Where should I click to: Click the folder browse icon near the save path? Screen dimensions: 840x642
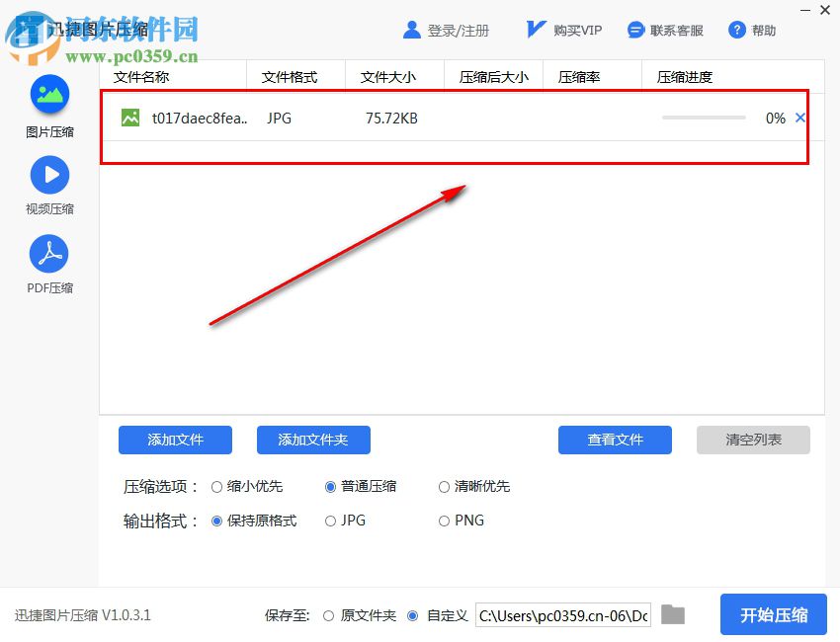(673, 614)
